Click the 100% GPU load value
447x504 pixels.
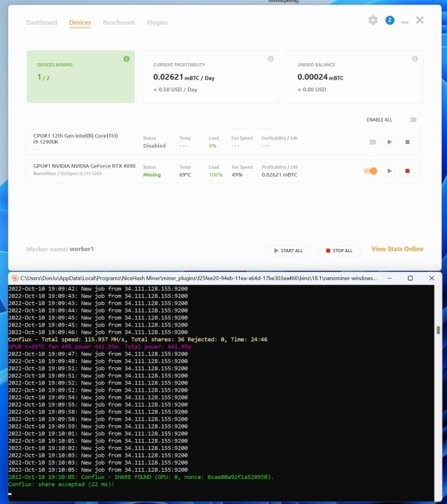[x=216, y=175]
